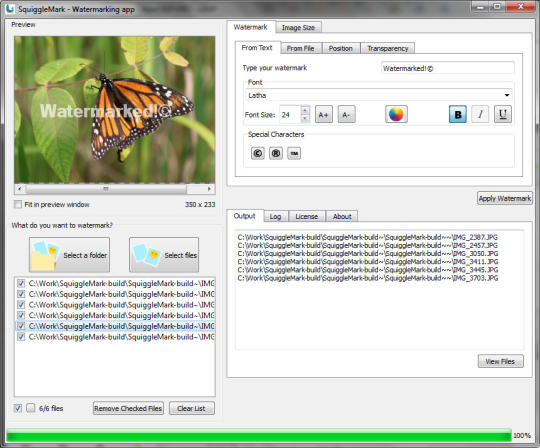
Task: Click Remove Checked Files button
Action: pyautogui.click(x=128, y=408)
